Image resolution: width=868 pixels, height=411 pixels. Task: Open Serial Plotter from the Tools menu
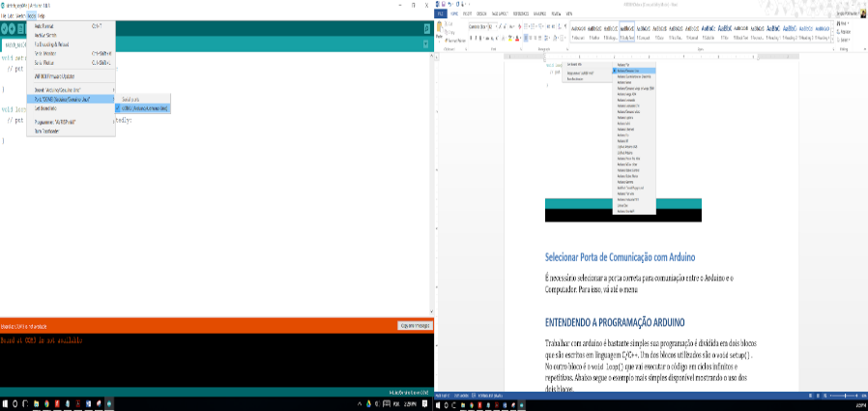click(71, 63)
